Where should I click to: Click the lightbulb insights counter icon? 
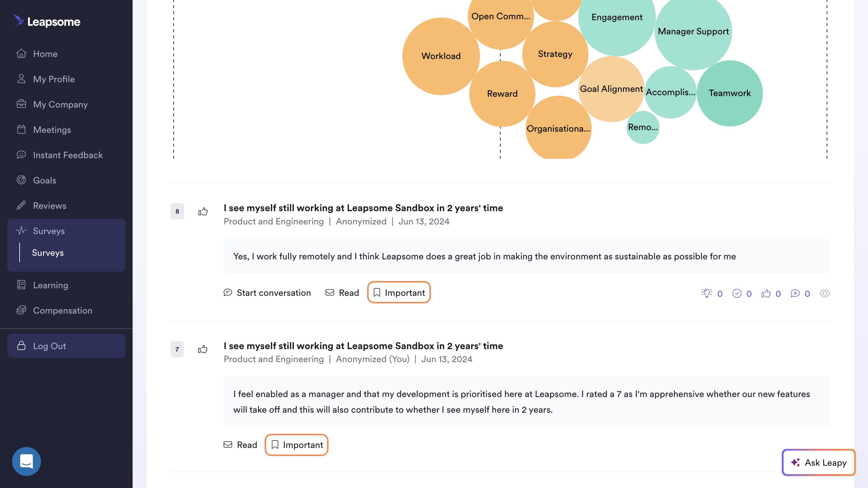pos(706,293)
